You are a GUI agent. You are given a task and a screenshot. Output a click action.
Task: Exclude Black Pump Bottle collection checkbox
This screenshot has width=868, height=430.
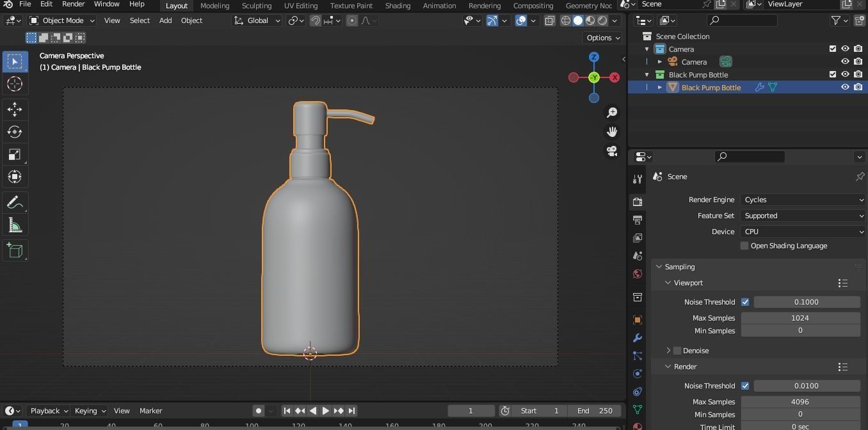pyautogui.click(x=833, y=74)
